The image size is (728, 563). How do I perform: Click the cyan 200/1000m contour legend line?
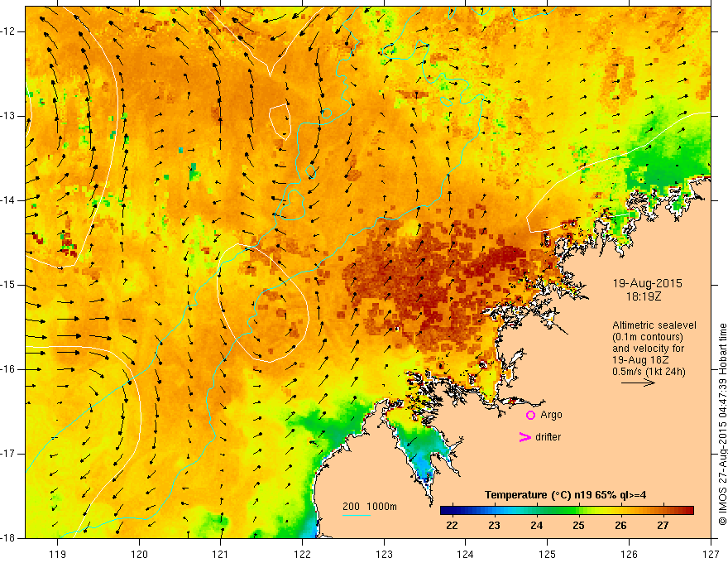(x=357, y=515)
